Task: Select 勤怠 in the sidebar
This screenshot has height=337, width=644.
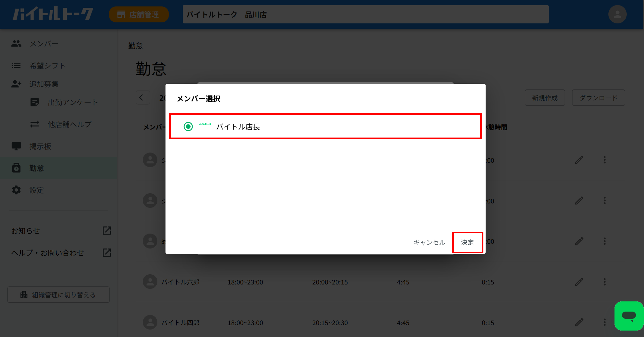Action: coord(58,168)
